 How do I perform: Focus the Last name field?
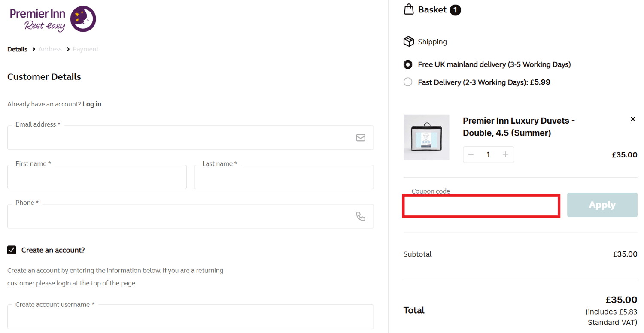(284, 177)
